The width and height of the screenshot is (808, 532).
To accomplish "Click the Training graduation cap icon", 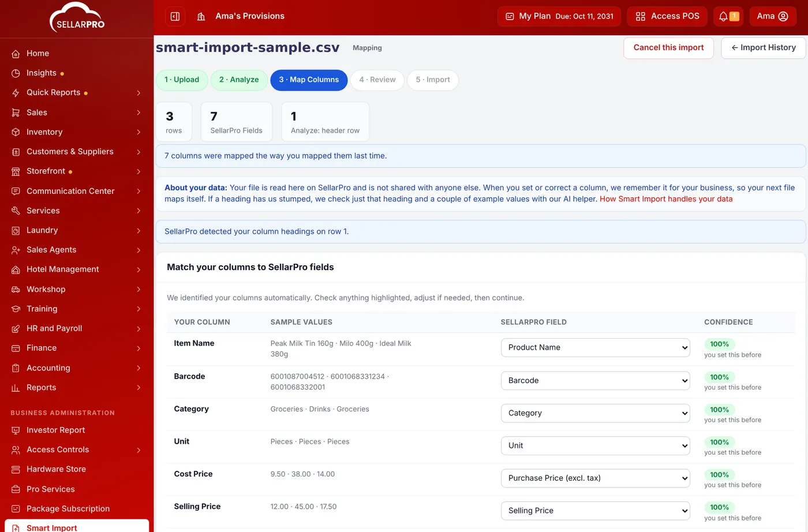I will pyautogui.click(x=16, y=309).
